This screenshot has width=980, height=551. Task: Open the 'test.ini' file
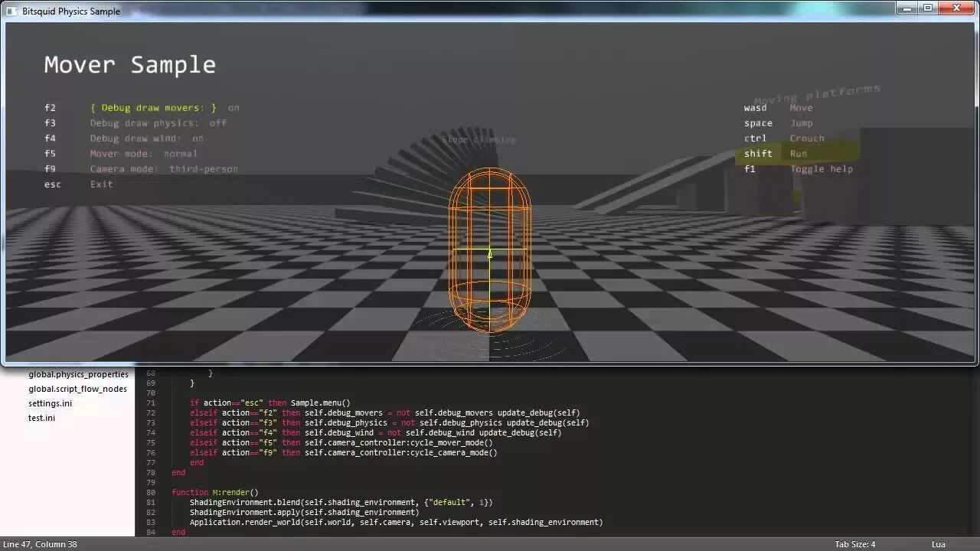[x=41, y=418]
